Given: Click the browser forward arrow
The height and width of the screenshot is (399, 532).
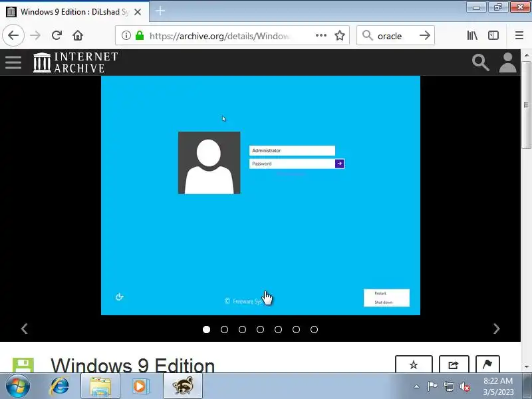Looking at the screenshot, I should pyautogui.click(x=35, y=35).
